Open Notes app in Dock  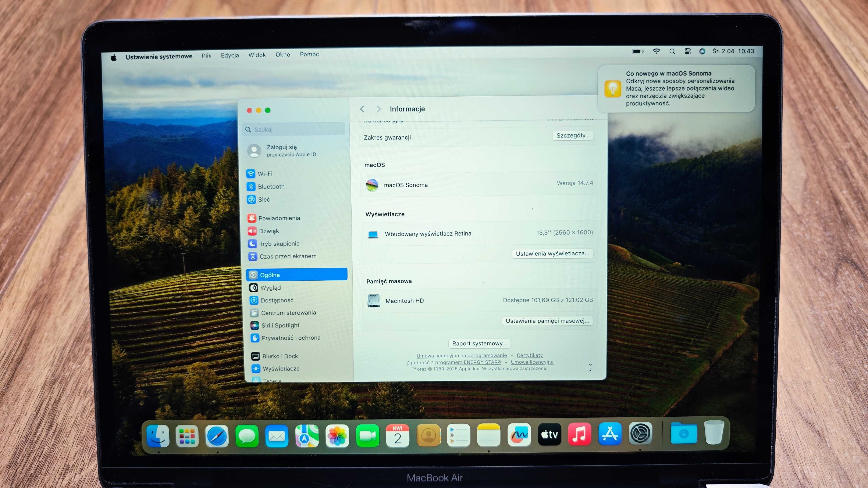tap(489, 435)
